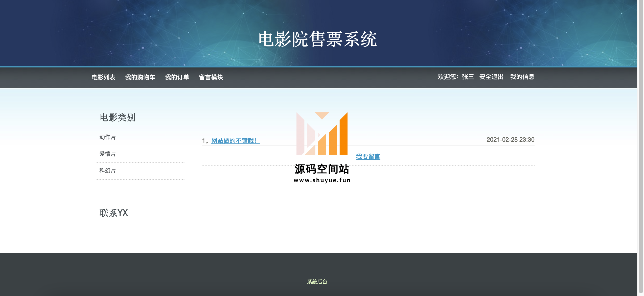The height and width of the screenshot is (296, 644).
Task: Click the 电影类别 sidebar heading
Action: click(x=118, y=117)
